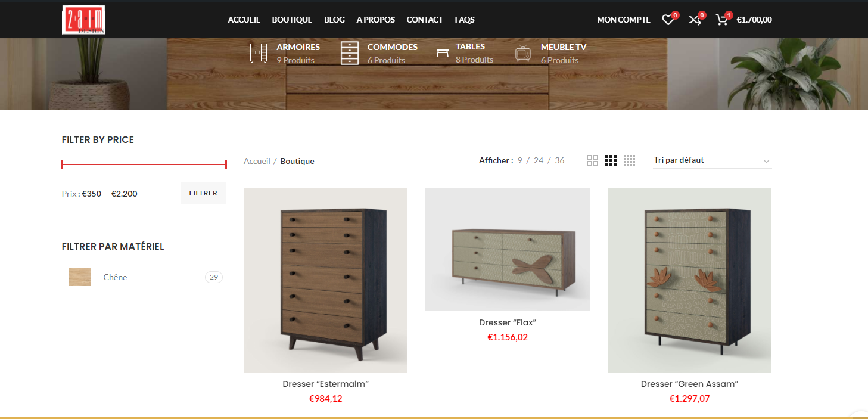Open the shopping cart icon
Viewport: 868px width, 419px height.
722,20
